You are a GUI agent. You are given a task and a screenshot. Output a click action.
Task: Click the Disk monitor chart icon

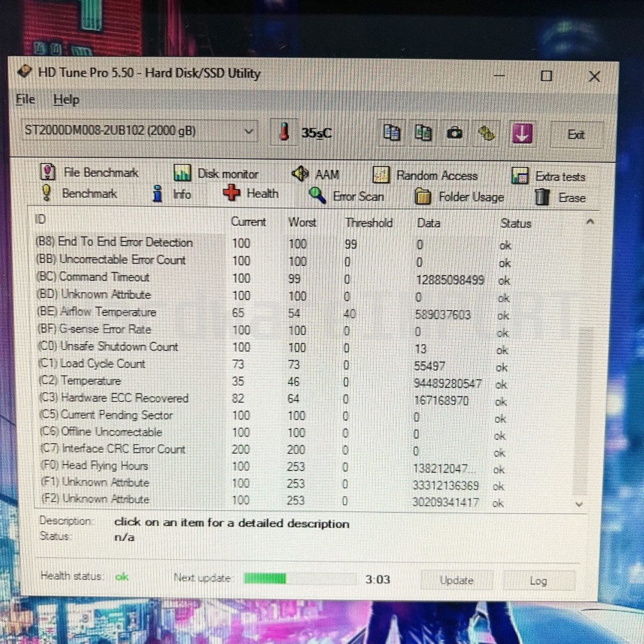(182, 173)
